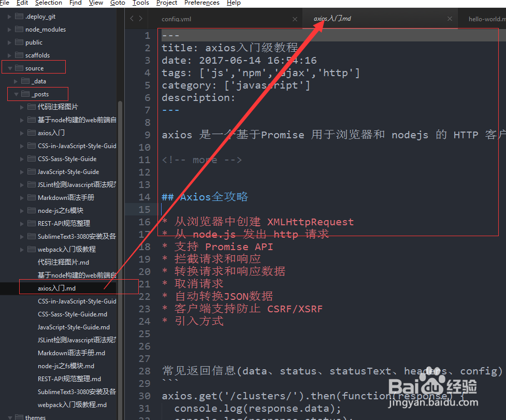Open 代码注释图片.md file
Viewport: 506px width, 420px height.
coord(63,262)
